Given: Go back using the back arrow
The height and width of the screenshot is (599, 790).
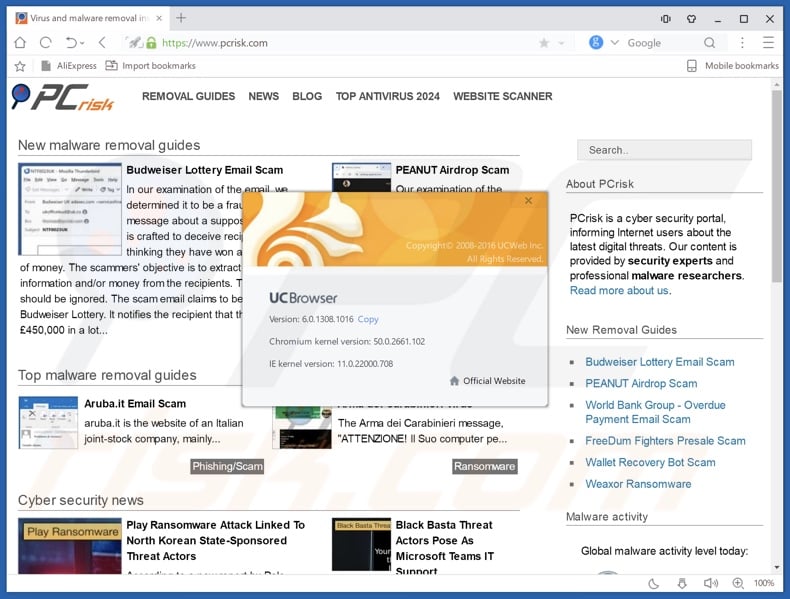Looking at the screenshot, I should tap(102, 43).
